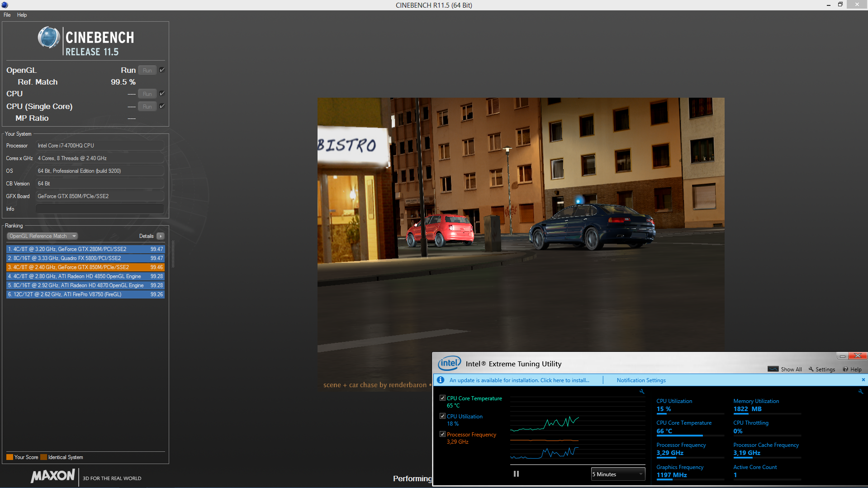The width and height of the screenshot is (868, 488).
Task: Open graph settings wrench above the chart
Action: (641, 391)
